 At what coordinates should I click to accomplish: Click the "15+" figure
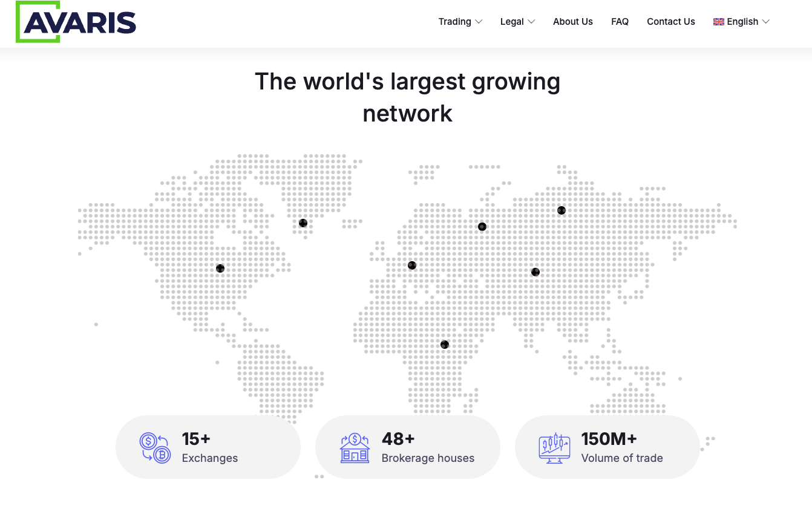point(196,438)
